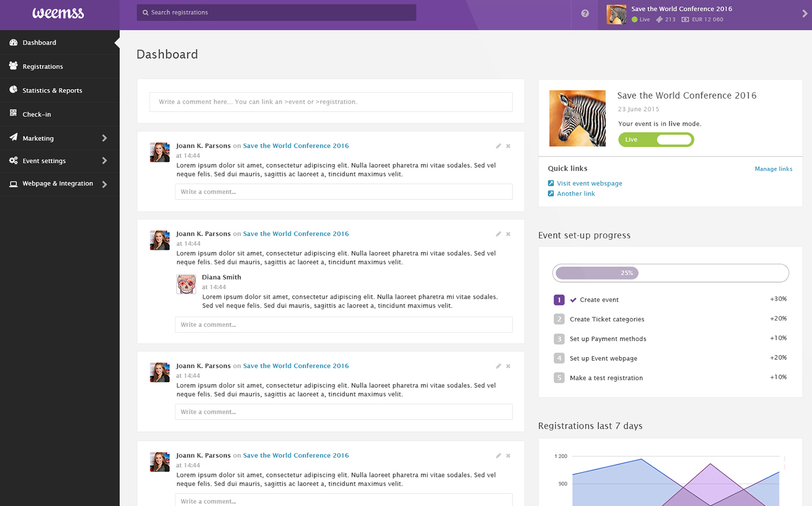
Task: Click the reply field under Diana Smith's comment
Action: click(x=343, y=325)
